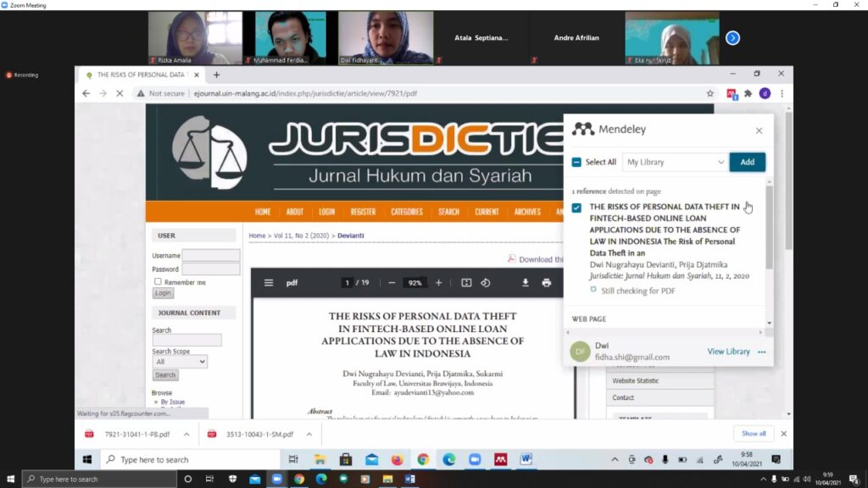
Task: Expand options for 7921-31041-1-PB.pdf download
Action: click(x=188, y=434)
